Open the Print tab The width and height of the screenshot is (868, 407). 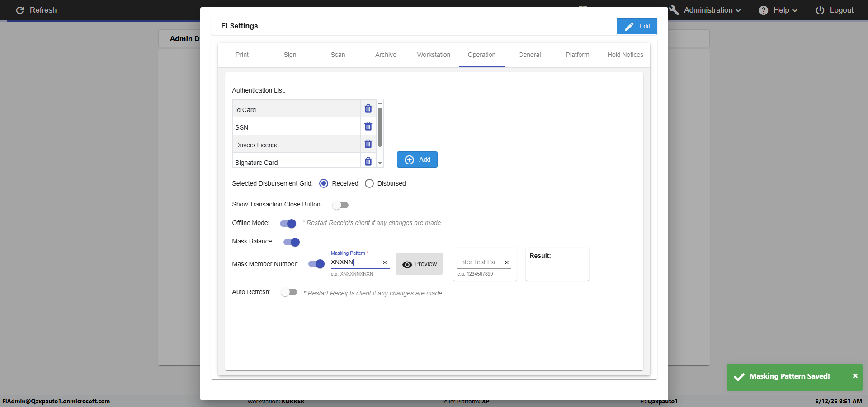point(242,55)
